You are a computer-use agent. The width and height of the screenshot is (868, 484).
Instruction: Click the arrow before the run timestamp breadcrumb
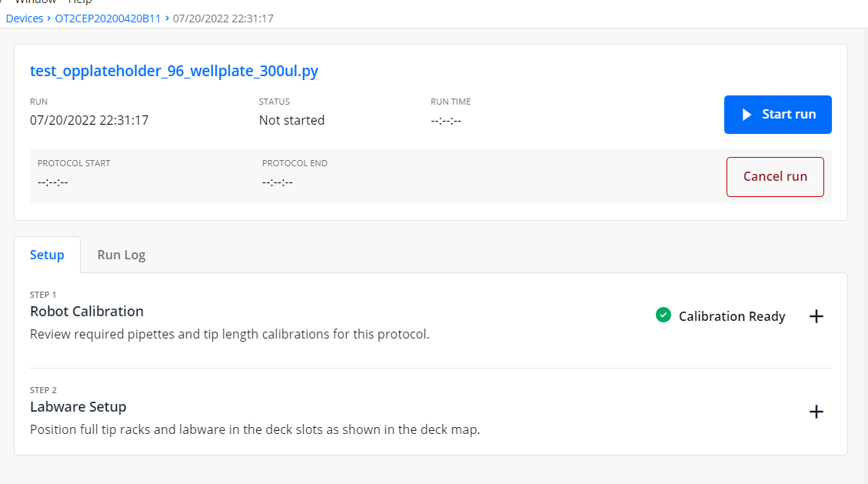[x=168, y=18]
